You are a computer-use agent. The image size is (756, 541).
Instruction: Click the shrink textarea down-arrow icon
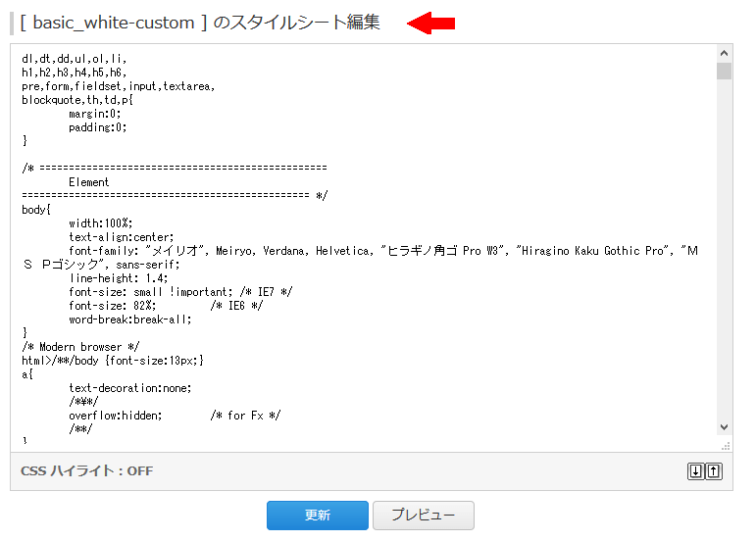click(695, 471)
